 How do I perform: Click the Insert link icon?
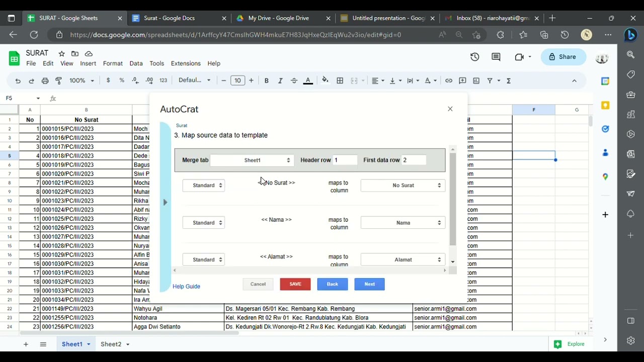point(449,80)
